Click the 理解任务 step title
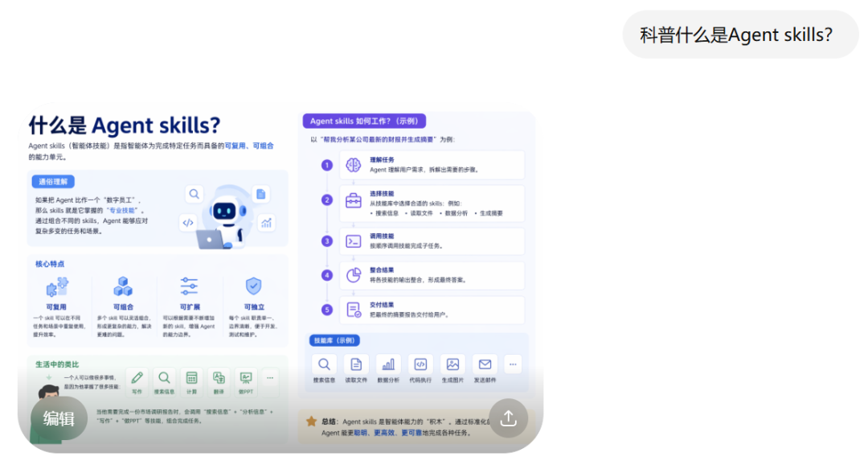 click(x=382, y=159)
